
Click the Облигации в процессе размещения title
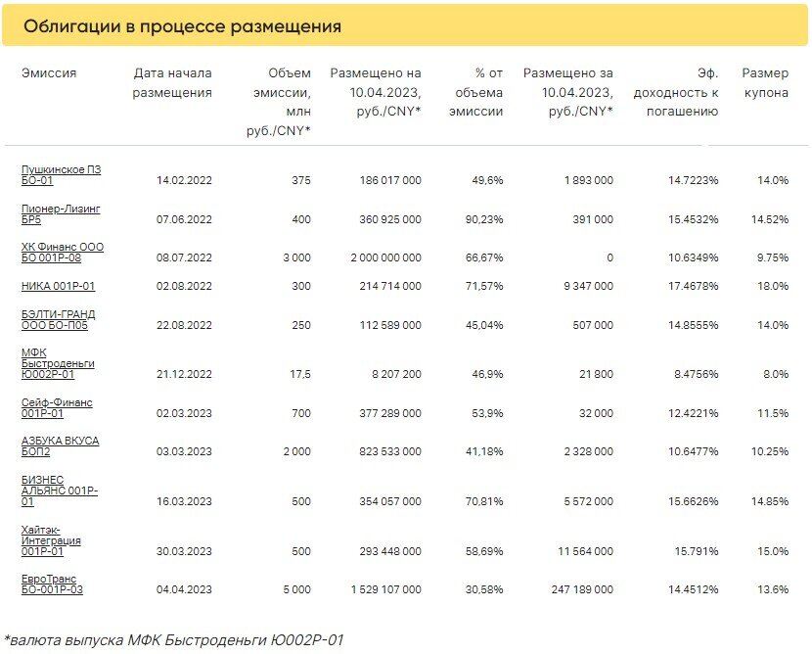(x=182, y=25)
